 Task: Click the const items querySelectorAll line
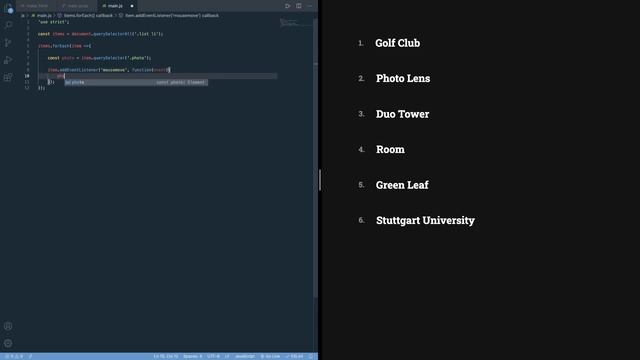100,34
